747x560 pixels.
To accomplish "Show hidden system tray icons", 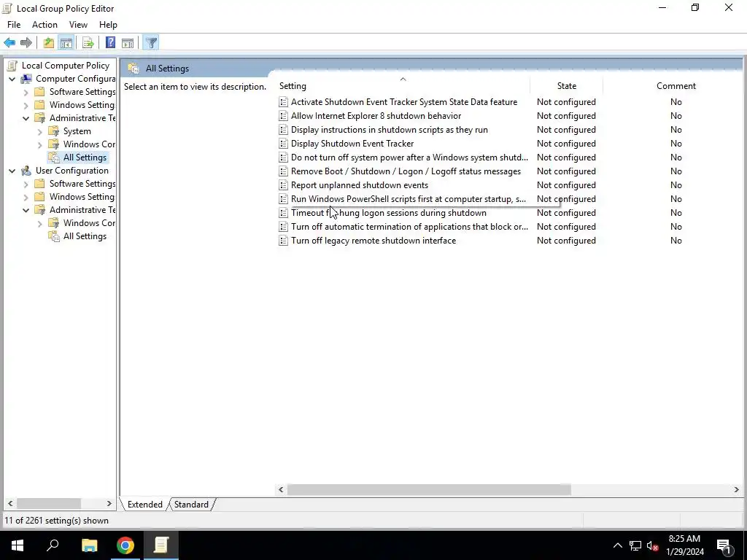I will 617,545.
